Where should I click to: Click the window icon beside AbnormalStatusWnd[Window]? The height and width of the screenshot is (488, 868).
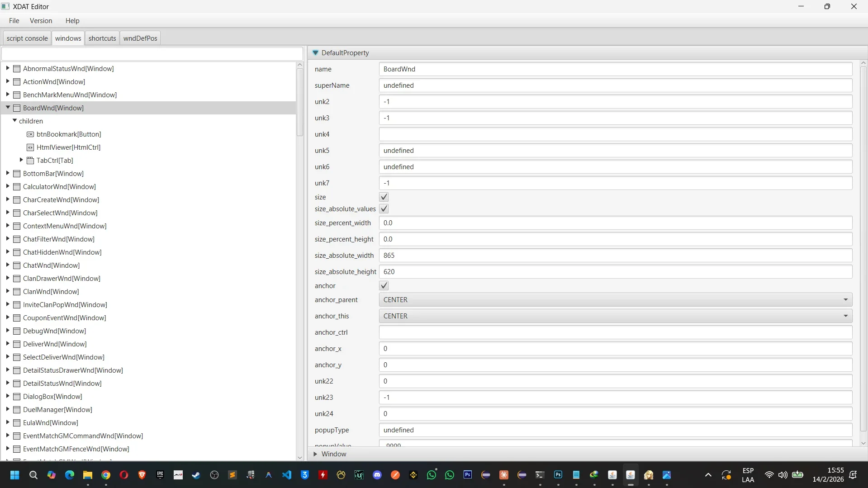(x=17, y=69)
